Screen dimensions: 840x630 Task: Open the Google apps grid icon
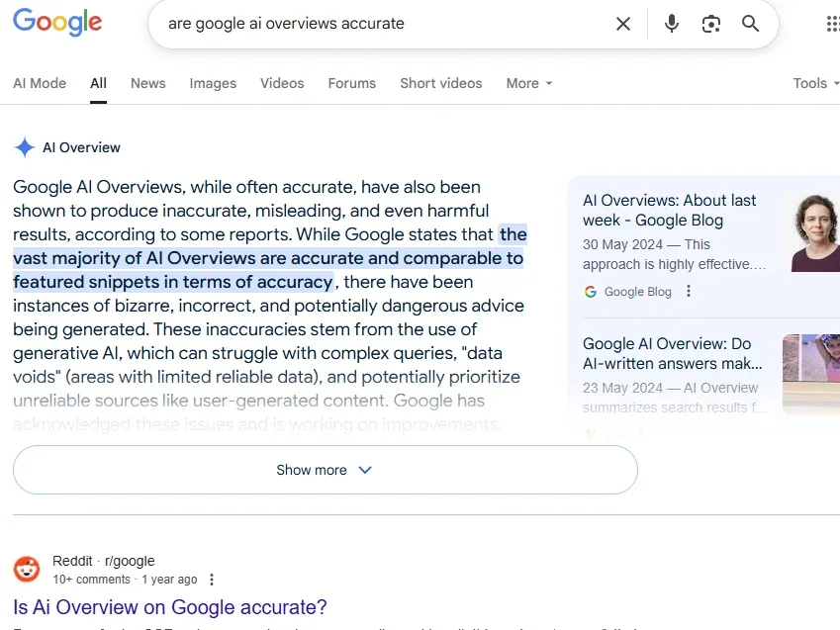coord(832,24)
